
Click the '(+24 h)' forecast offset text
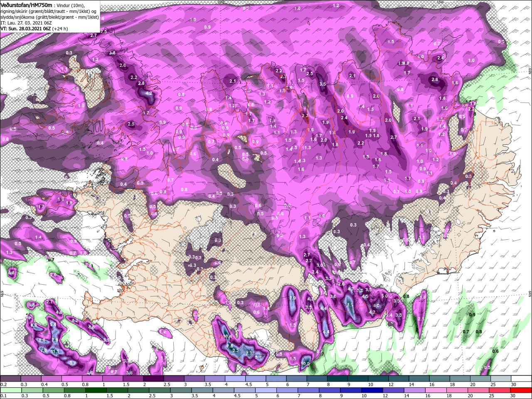60,29
